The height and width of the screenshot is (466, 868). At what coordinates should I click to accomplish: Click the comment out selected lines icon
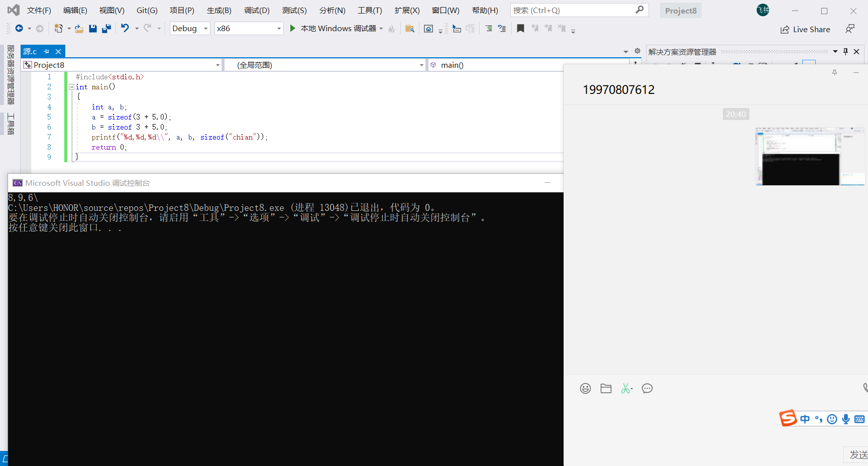489,29
